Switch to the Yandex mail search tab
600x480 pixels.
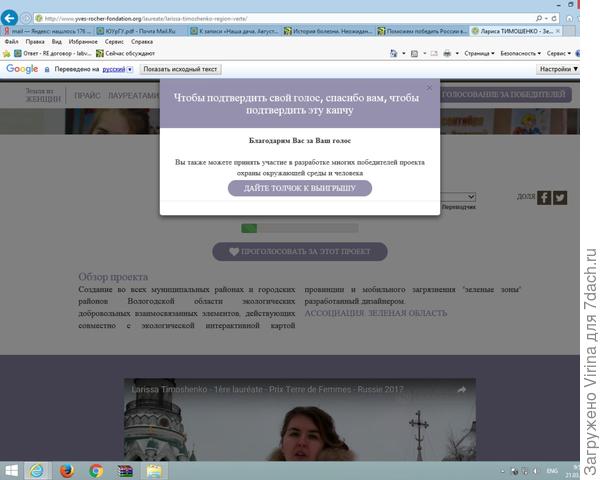click(47, 31)
